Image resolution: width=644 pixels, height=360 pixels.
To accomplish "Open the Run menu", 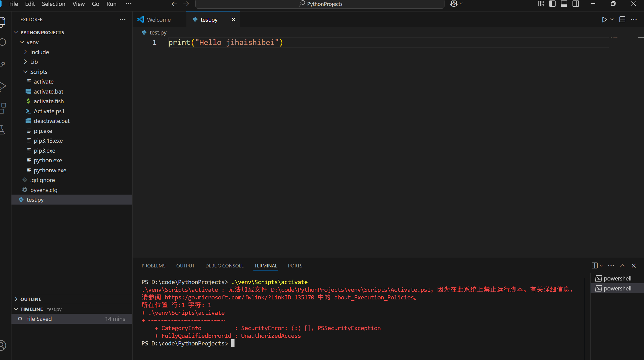I will point(111,4).
